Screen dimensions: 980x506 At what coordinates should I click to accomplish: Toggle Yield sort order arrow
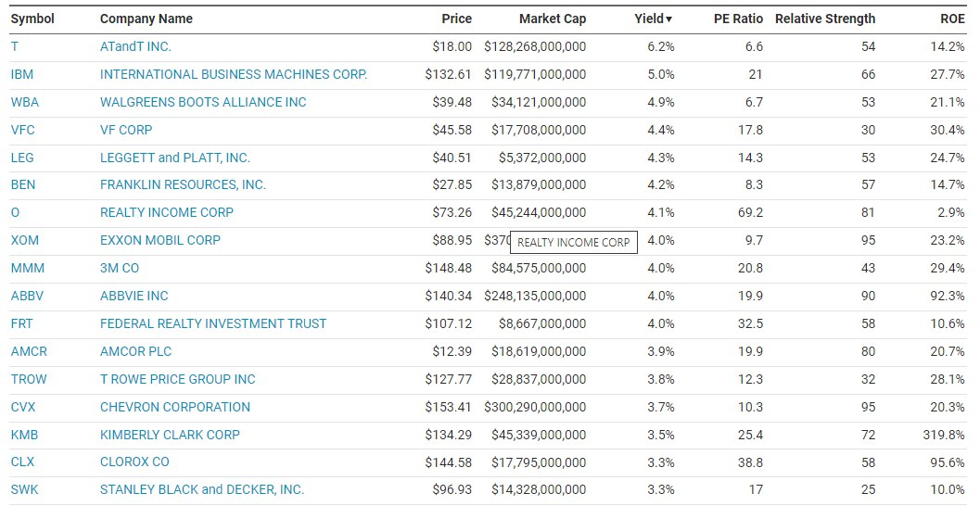tap(668, 19)
